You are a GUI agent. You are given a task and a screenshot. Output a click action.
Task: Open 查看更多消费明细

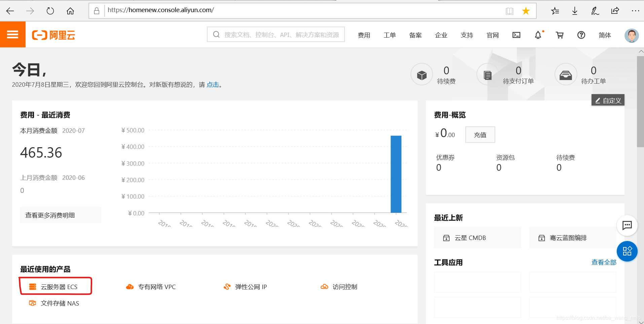(x=61, y=215)
